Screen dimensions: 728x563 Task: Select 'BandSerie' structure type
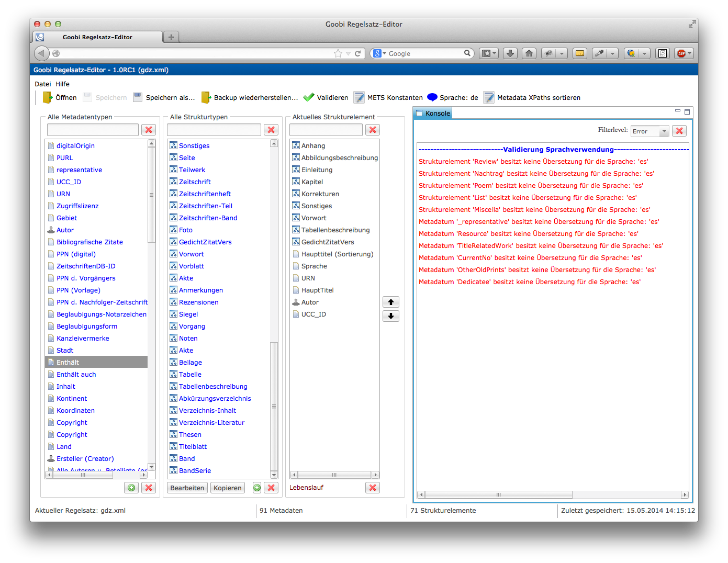click(x=195, y=471)
